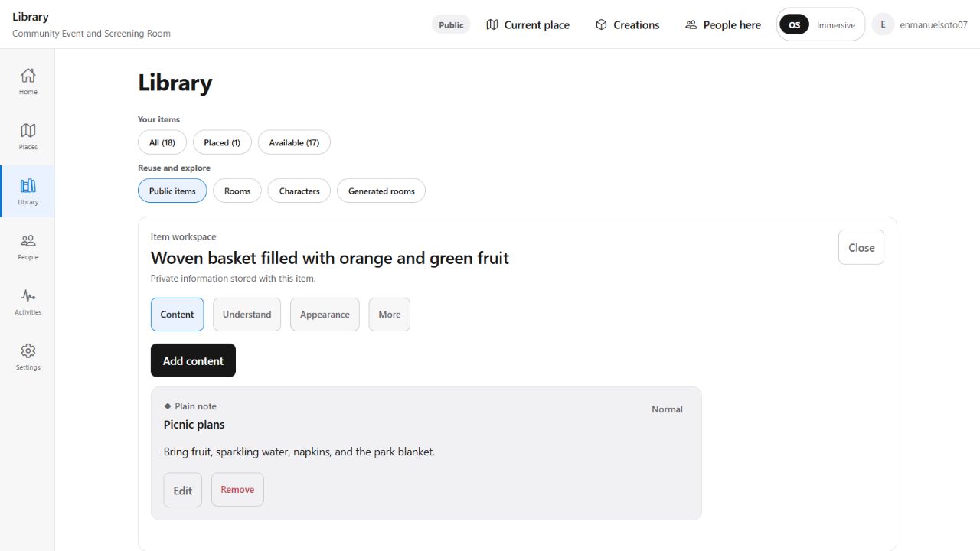Open the Home sidebar icon
Image resolution: width=980 pixels, height=551 pixels.
tap(28, 75)
